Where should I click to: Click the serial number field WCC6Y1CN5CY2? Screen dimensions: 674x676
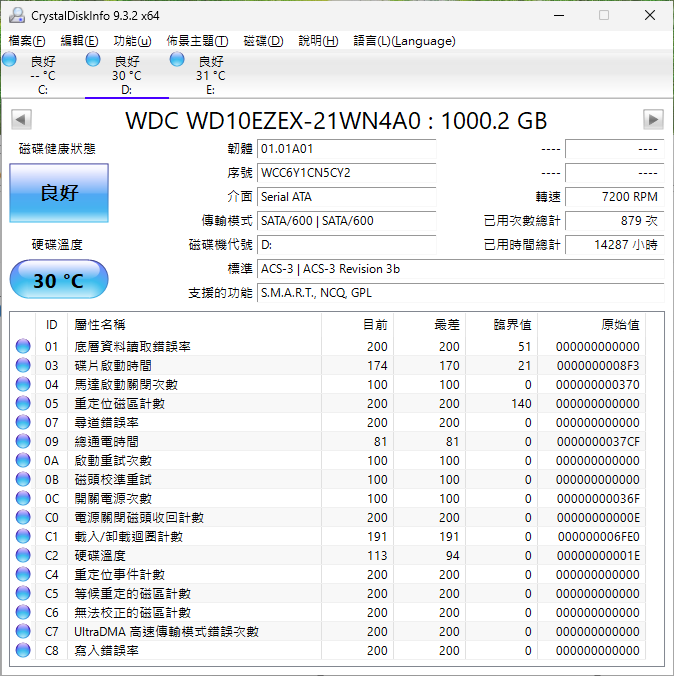pyautogui.click(x=347, y=173)
